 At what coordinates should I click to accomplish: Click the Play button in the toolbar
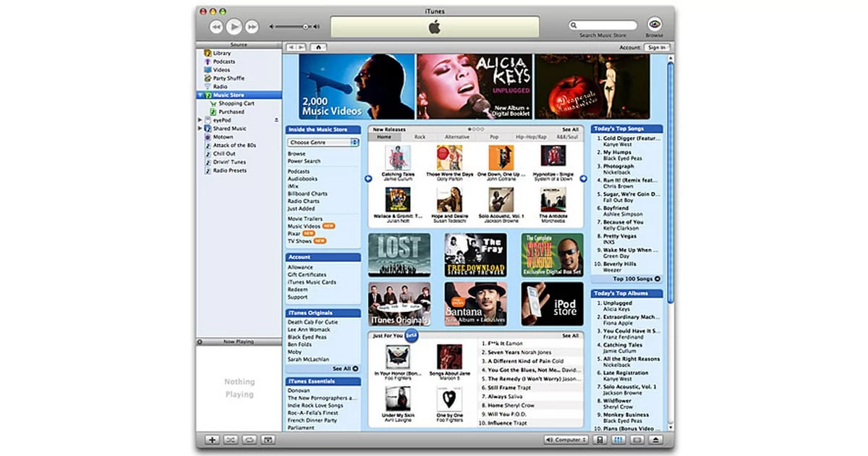234,27
